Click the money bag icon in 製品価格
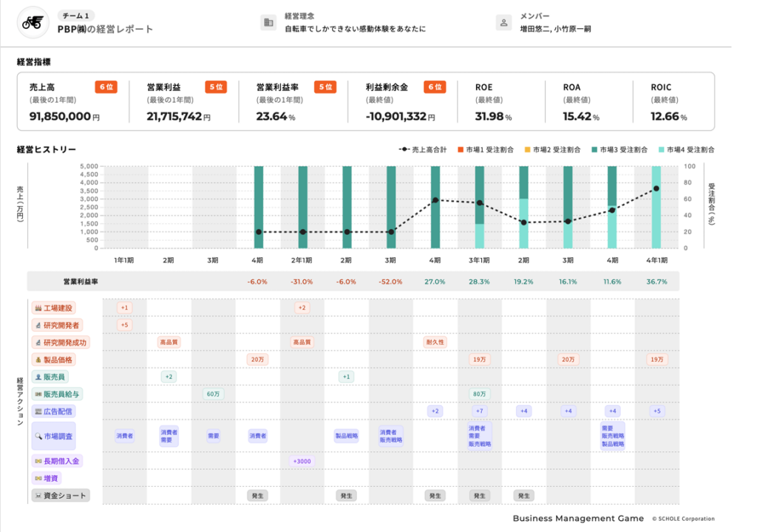The image size is (757, 532). pos(38,360)
